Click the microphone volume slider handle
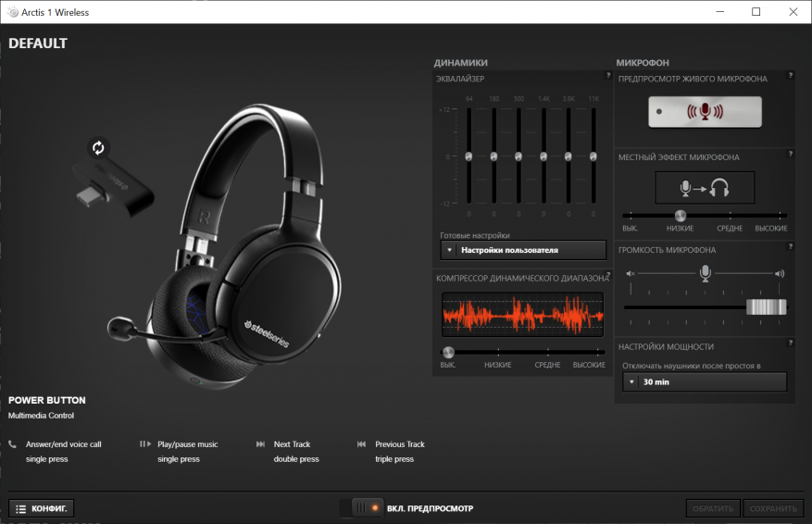 pos(767,307)
